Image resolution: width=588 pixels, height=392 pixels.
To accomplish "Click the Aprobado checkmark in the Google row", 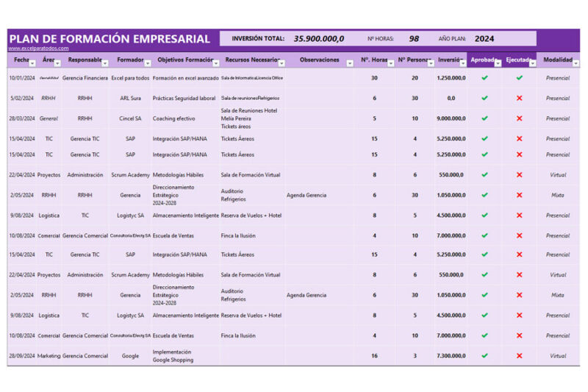I will coord(484,356).
